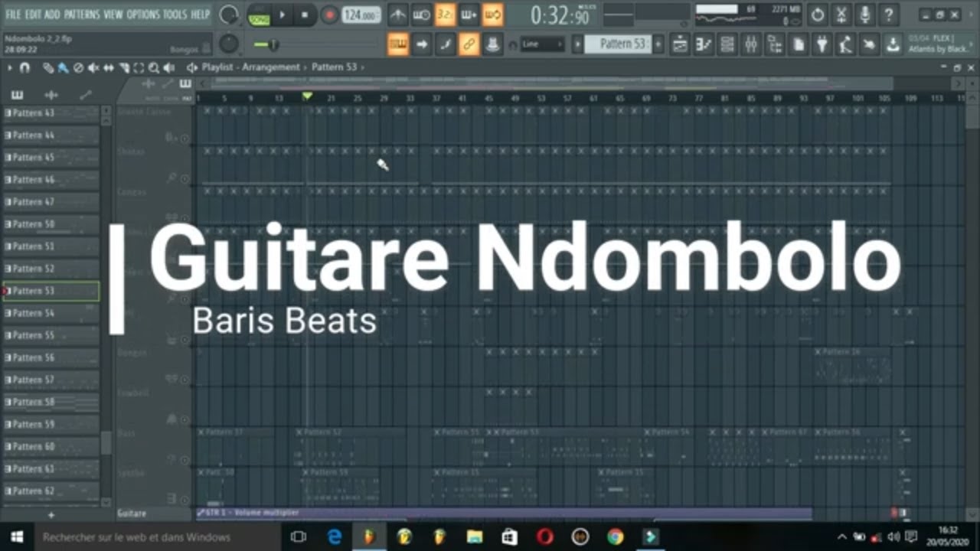Select the playlist Slip tool
This screenshot has width=980, height=551.
pyautogui.click(x=109, y=67)
